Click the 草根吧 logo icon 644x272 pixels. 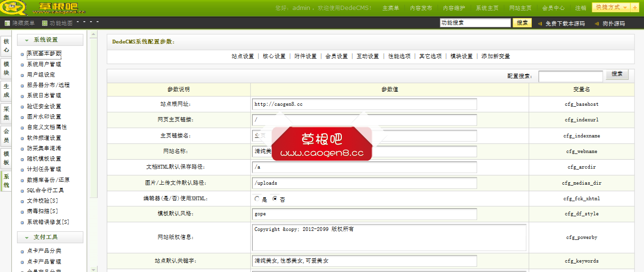(13, 8)
